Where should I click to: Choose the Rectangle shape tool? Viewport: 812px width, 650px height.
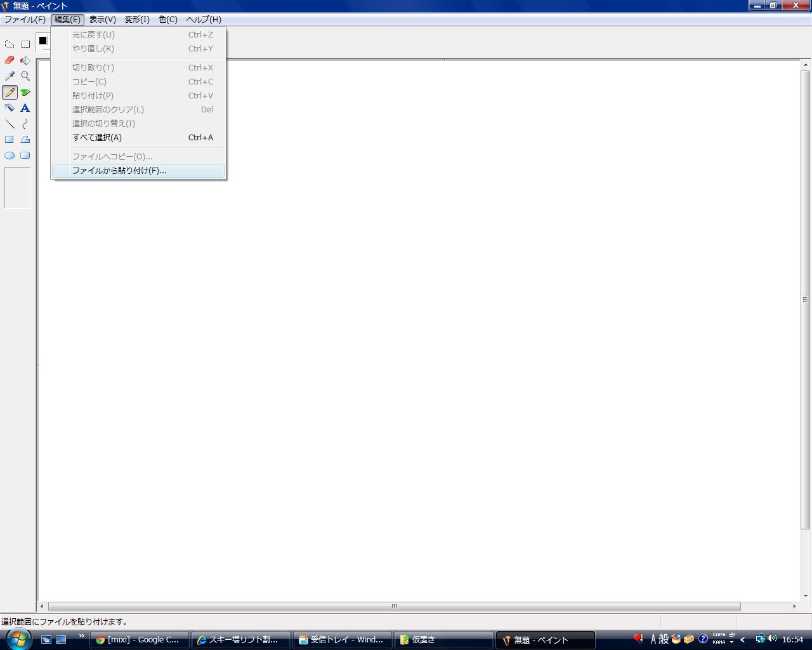click(10, 140)
